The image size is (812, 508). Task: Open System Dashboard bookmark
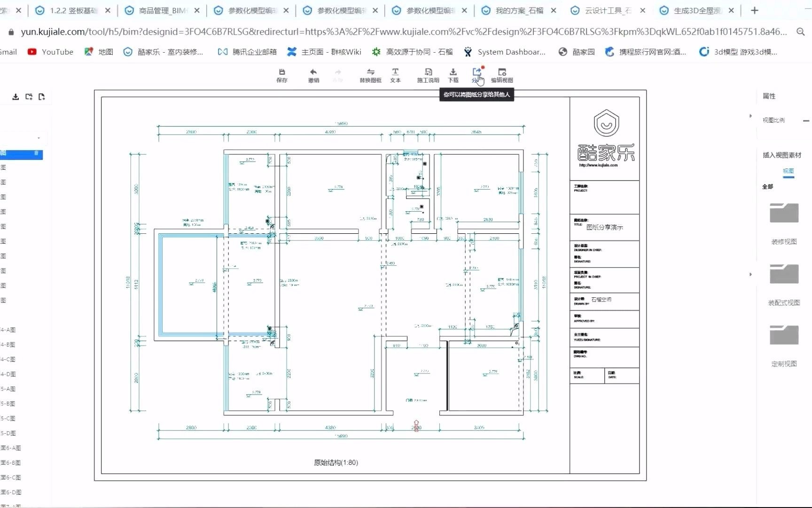point(505,52)
